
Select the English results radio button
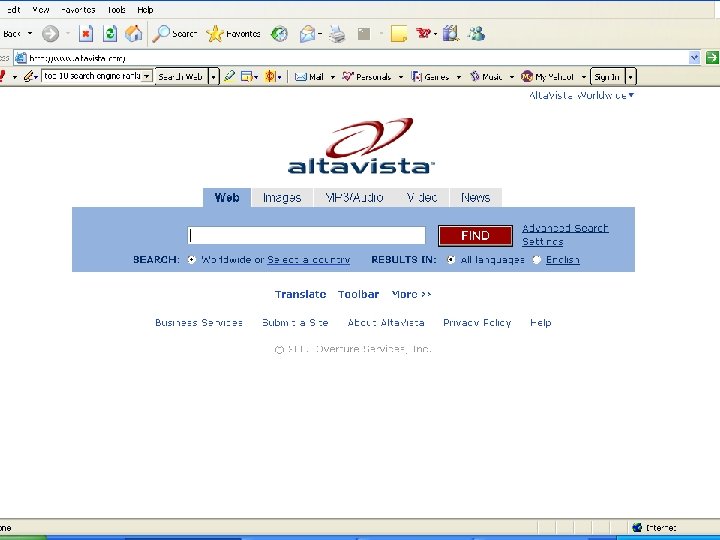(536, 259)
